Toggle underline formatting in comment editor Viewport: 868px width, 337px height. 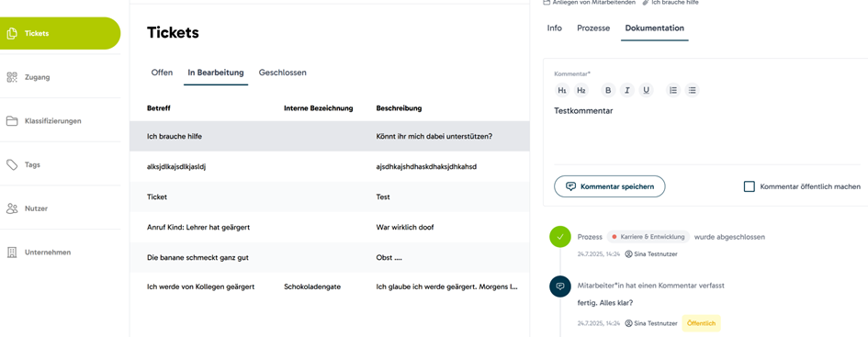[x=646, y=90]
